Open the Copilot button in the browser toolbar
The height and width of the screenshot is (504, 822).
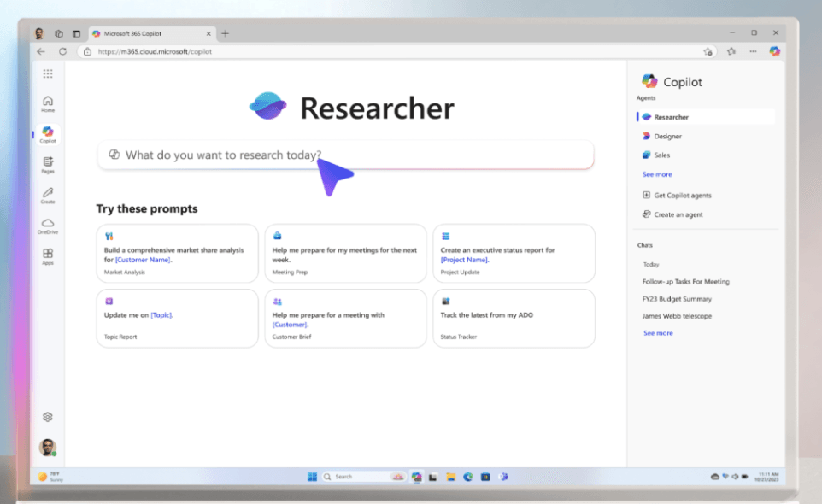(x=775, y=51)
